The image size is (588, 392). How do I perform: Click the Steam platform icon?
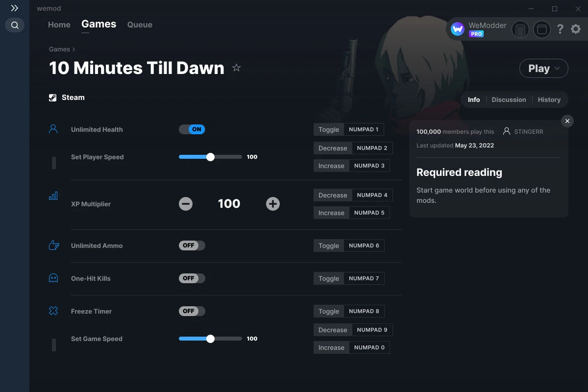click(x=52, y=97)
